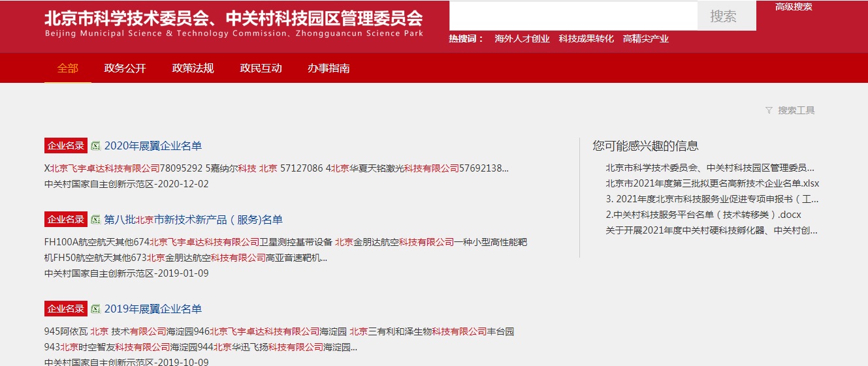Image resolution: width=868 pixels, height=366 pixels.
Task: Open the 2020年展翼企业名单 result title
Action: pos(153,145)
